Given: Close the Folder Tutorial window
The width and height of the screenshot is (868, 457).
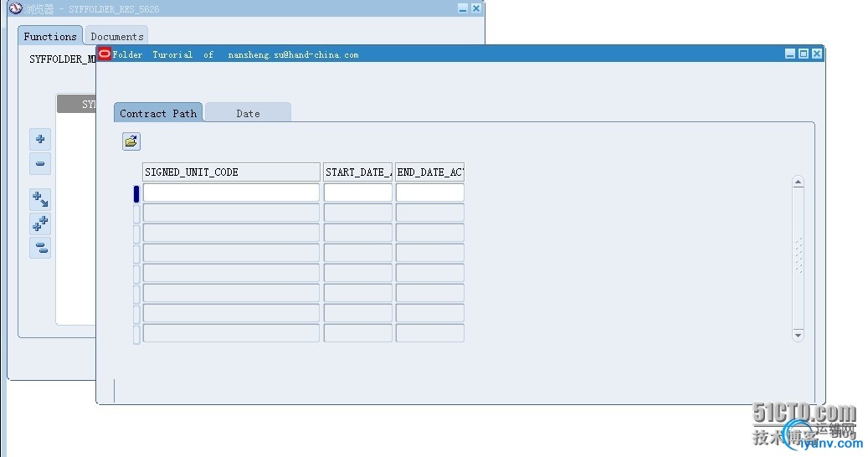Looking at the screenshot, I should tap(816, 54).
